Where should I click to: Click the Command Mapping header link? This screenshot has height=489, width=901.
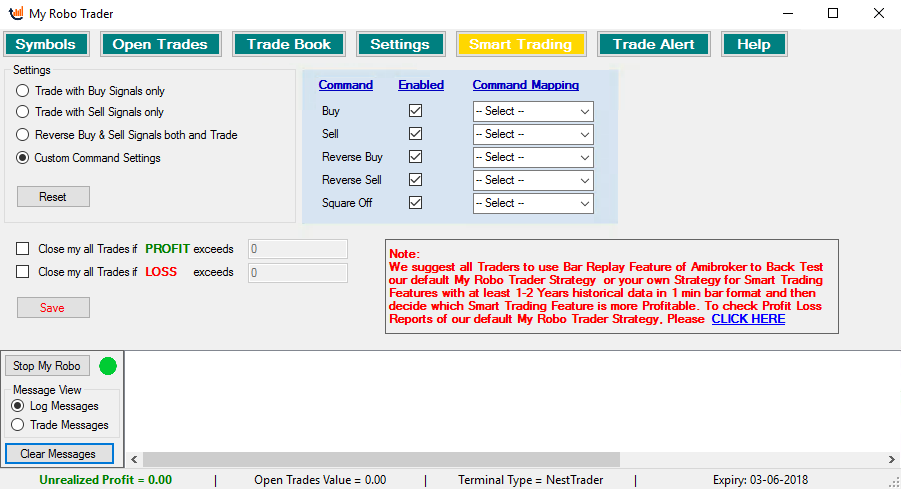pos(526,85)
